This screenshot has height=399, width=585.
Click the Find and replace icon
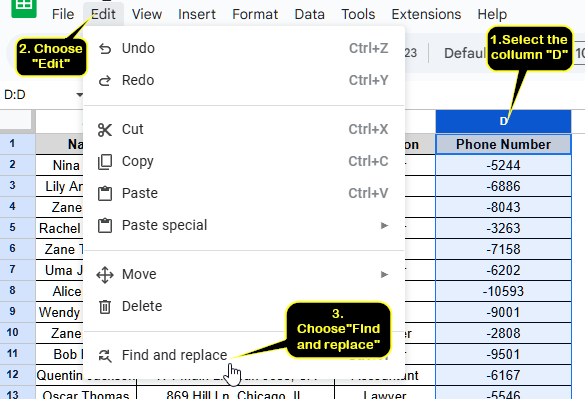[105, 355]
